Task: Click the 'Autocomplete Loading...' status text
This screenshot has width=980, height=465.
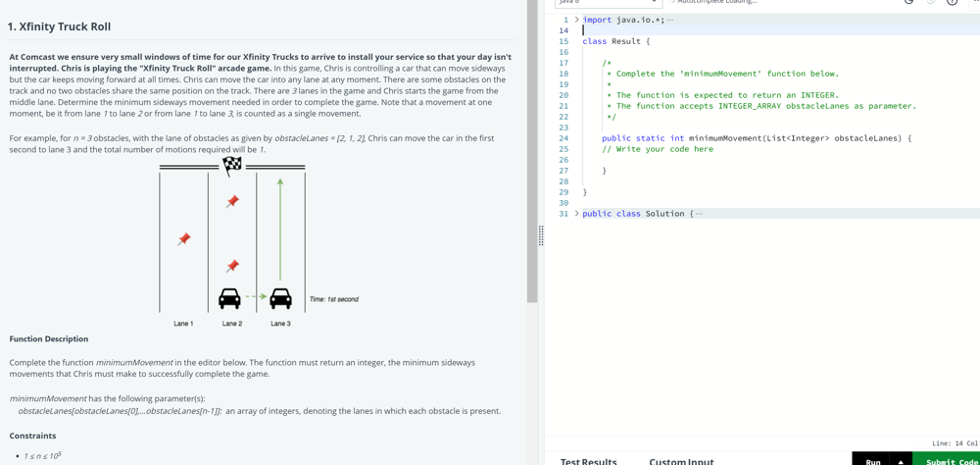Action: 717,2
